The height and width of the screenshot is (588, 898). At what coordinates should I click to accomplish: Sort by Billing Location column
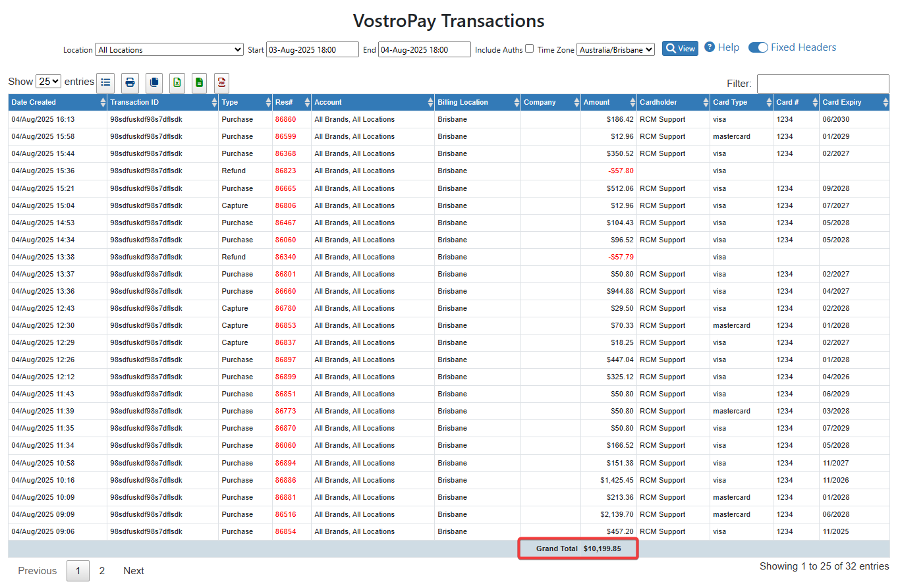tap(517, 103)
